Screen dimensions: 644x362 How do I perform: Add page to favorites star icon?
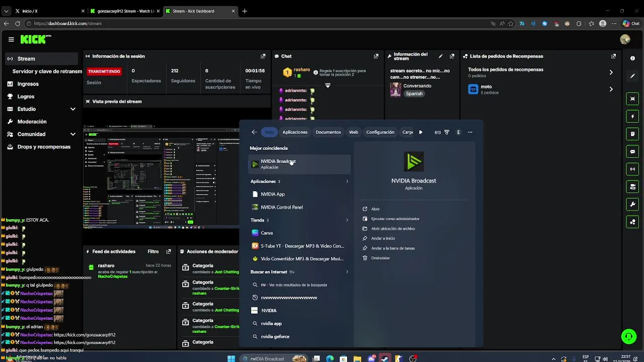[x=511, y=23]
